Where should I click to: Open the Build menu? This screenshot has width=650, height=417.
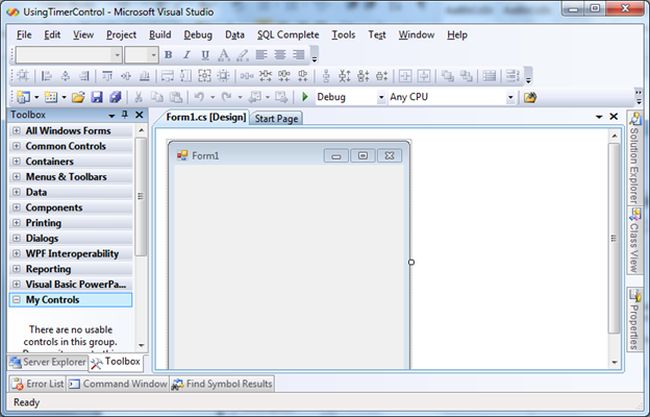point(160,35)
